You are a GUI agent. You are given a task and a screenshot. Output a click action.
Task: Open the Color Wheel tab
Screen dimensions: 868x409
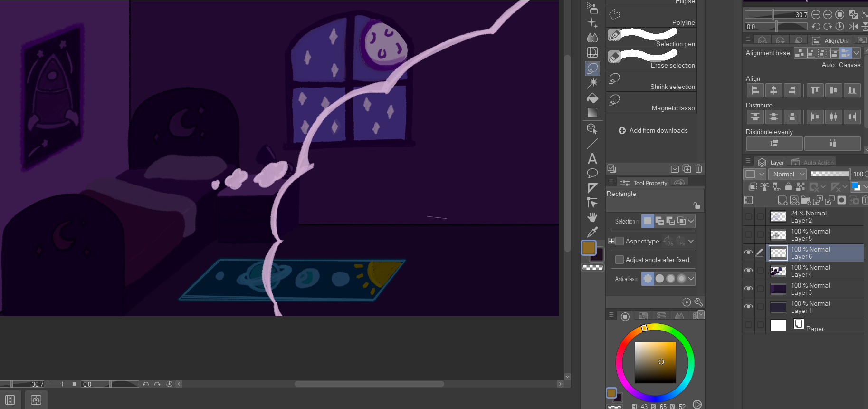coord(625,316)
